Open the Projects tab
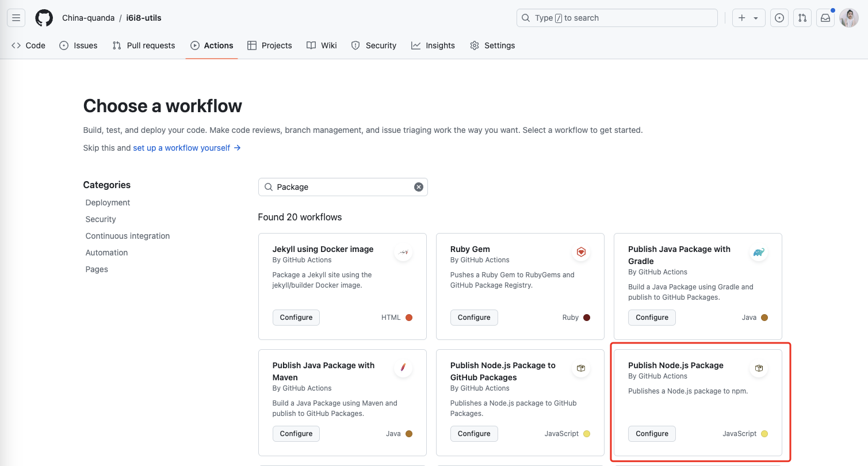This screenshot has height=466, width=868. (270, 45)
